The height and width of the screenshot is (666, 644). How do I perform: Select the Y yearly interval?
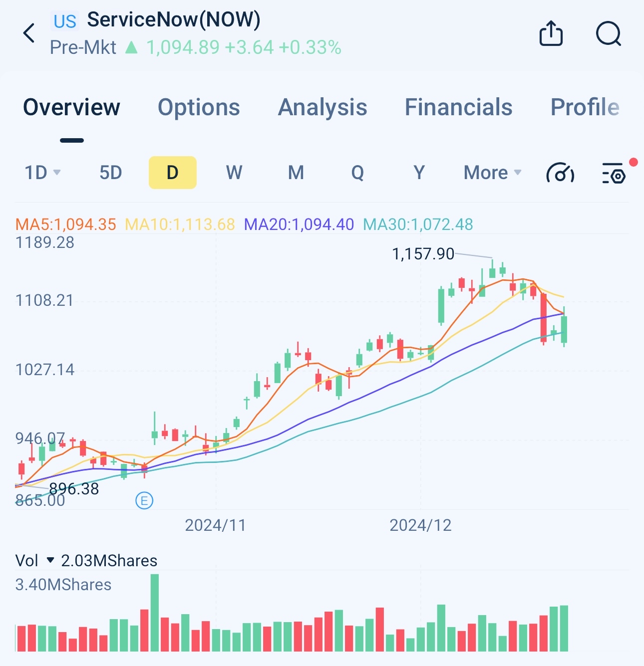tap(419, 173)
